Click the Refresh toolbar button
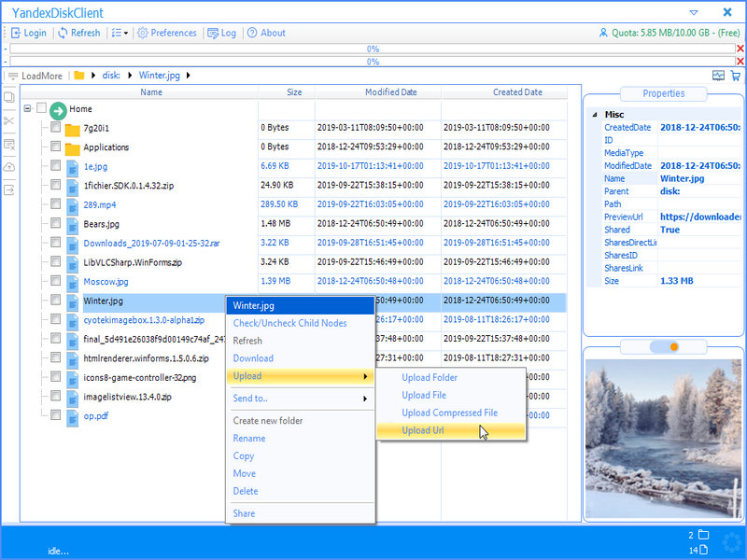 (x=79, y=33)
